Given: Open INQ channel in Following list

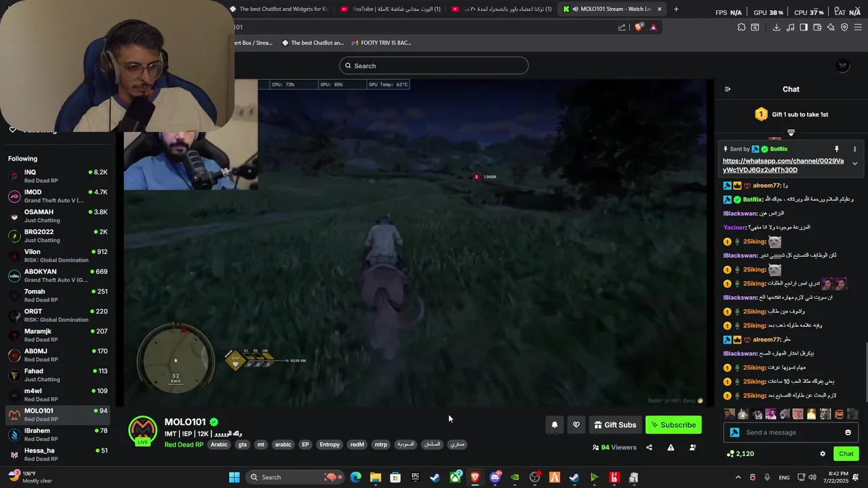Looking at the screenshot, I should [x=57, y=176].
